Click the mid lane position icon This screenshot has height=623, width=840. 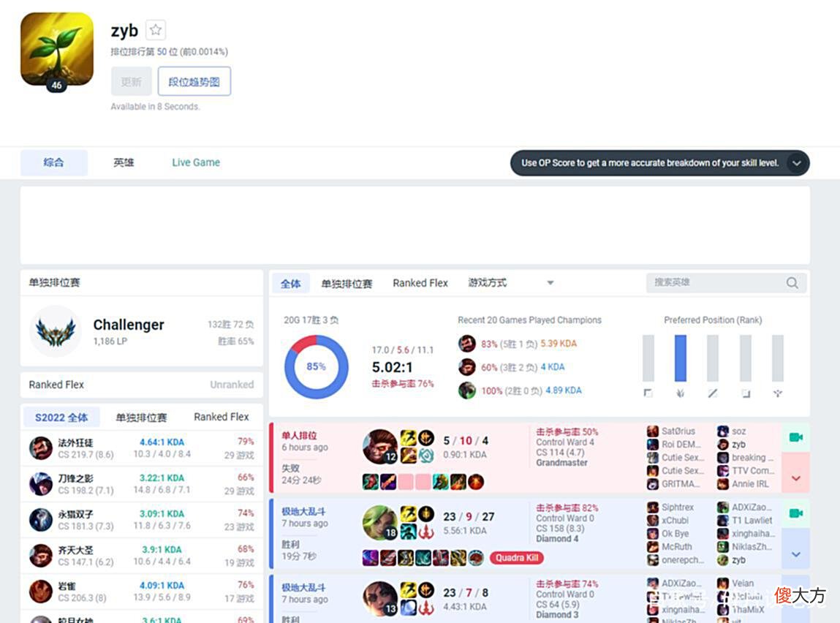pyautogui.click(x=713, y=393)
